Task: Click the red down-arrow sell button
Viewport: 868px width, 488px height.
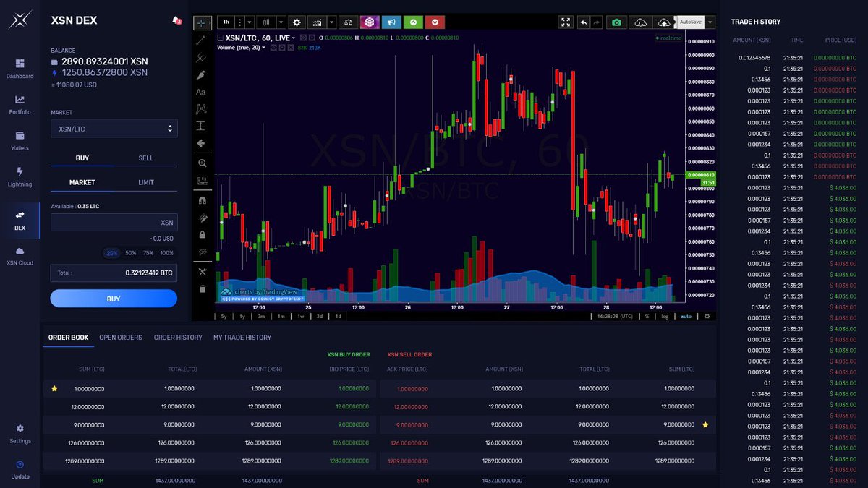Action: [x=435, y=22]
